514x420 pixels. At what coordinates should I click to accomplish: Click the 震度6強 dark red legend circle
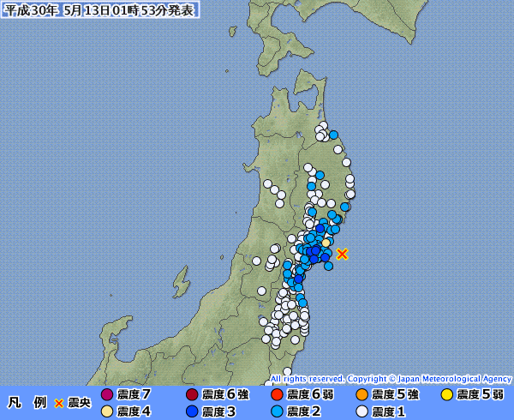click(192, 394)
